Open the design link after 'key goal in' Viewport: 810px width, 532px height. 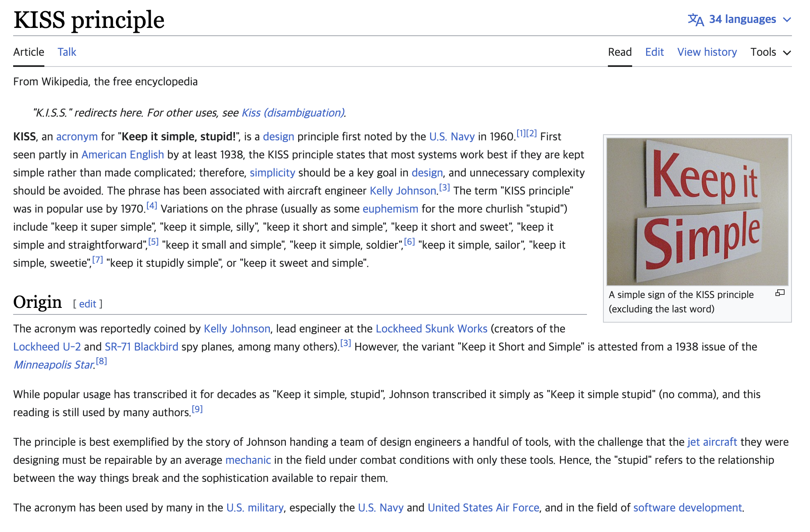(x=427, y=173)
